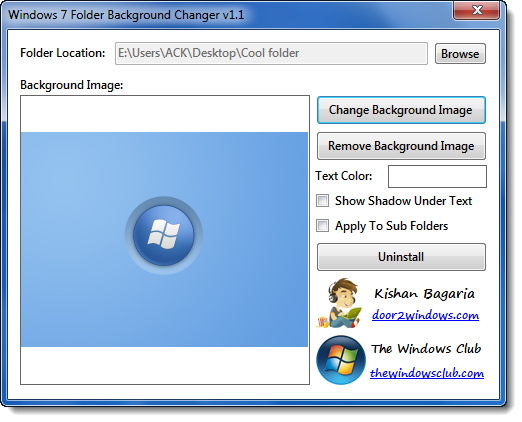
Task: Click the background image preview thumbnail
Action: pos(164,239)
